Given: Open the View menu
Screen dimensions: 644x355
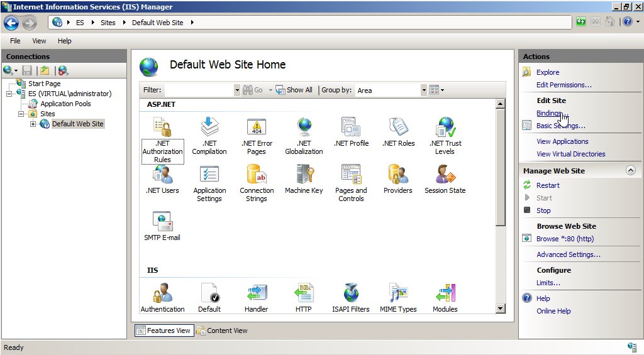Looking at the screenshot, I should click(39, 41).
